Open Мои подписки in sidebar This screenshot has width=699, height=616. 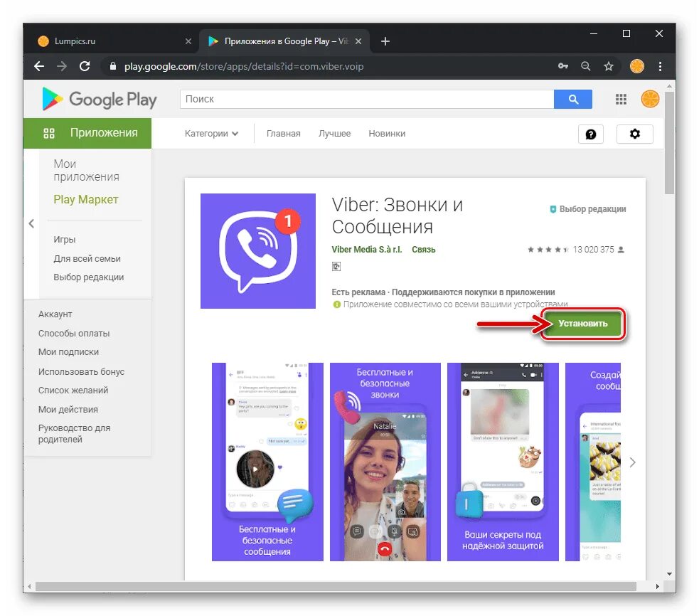click(x=68, y=352)
